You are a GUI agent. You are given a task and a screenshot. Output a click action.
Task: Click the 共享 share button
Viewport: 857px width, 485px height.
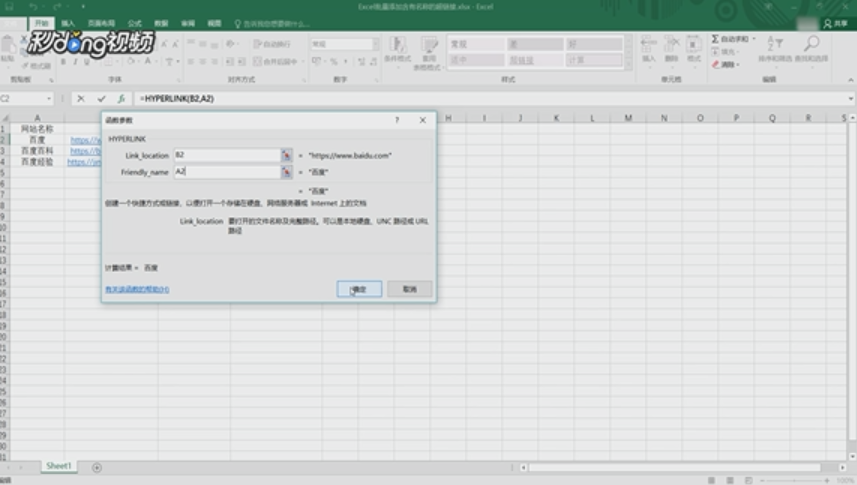click(836, 24)
